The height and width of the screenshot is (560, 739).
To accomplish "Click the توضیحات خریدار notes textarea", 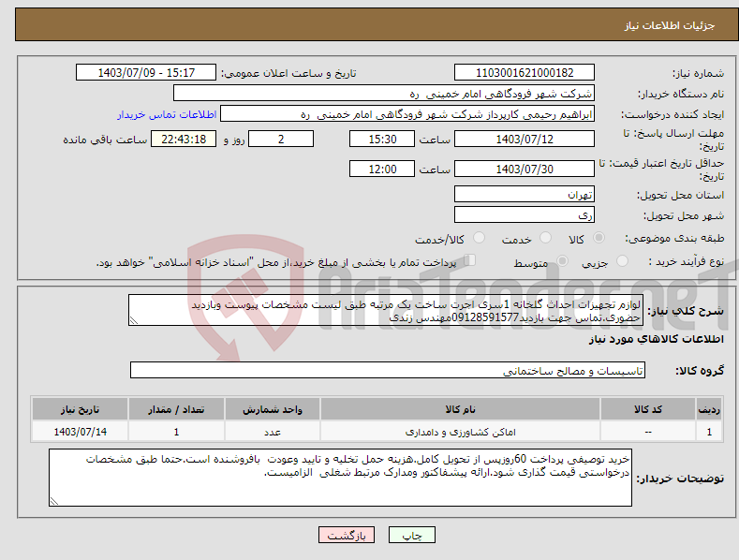I will tap(340, 478).
